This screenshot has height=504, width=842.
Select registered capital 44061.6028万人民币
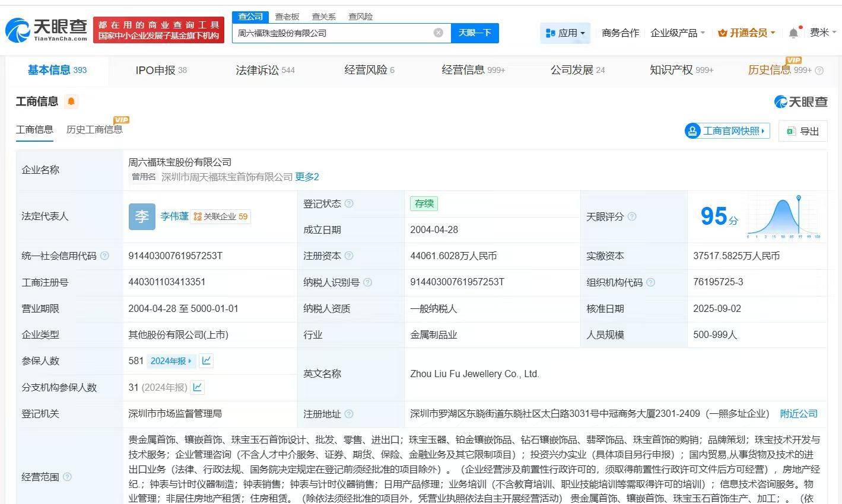453,256
